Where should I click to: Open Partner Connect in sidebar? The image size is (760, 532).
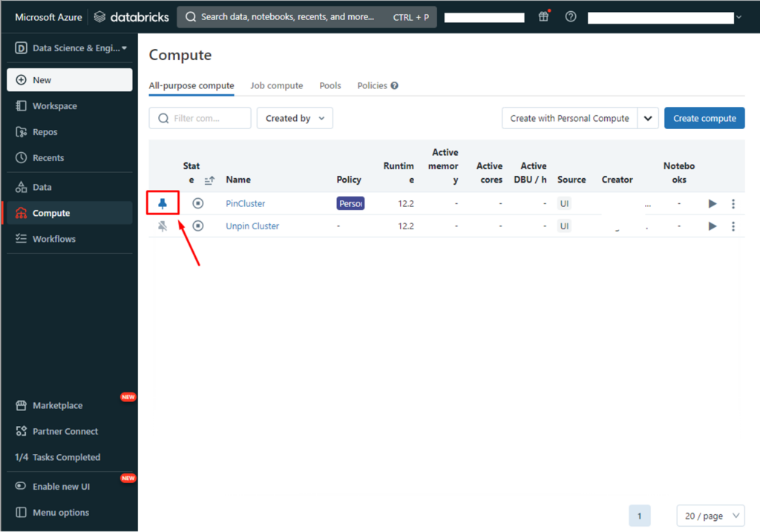(x=69, y=431)
